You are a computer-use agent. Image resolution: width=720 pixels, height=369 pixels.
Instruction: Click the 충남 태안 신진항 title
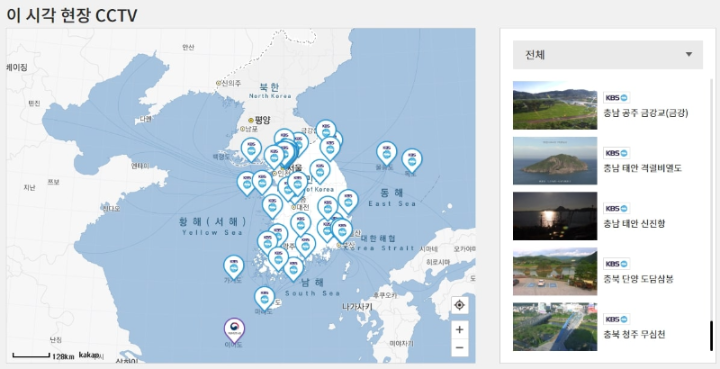[634, 224]
